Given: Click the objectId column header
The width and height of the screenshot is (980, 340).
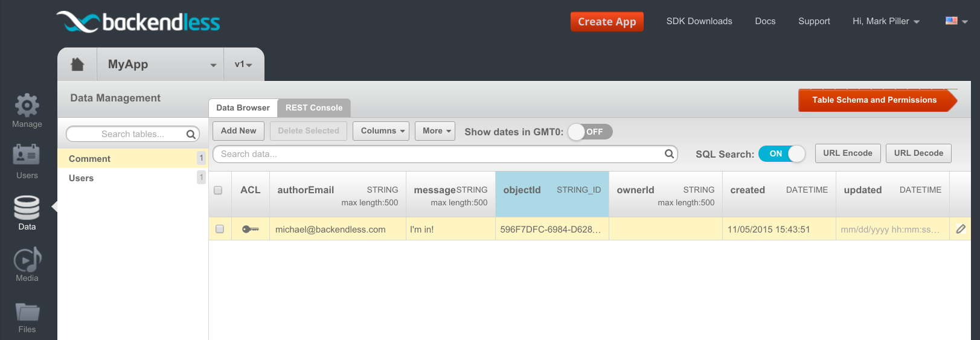Looking at the screenshot, I should pyautogui.click(x=552, y=194).
